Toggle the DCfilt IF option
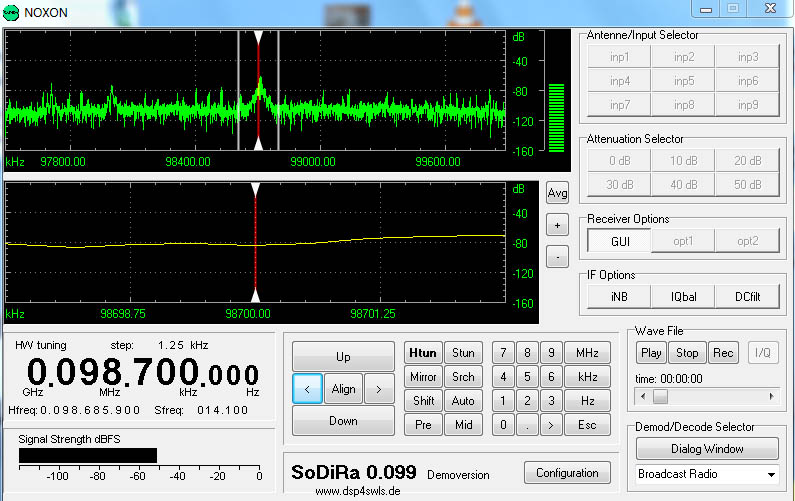795x501 pixels. coord(747,297)
